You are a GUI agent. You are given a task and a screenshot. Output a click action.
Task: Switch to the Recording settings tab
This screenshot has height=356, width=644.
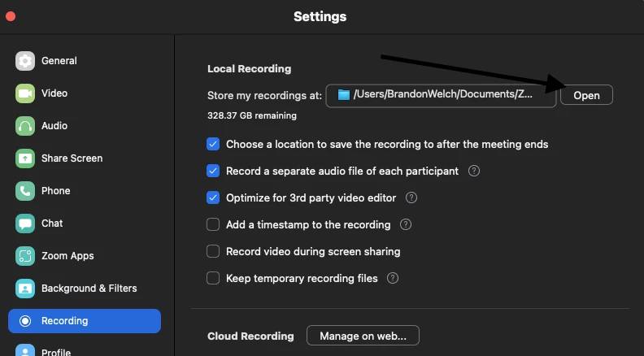pyautogui.click(x=85, y=321)
